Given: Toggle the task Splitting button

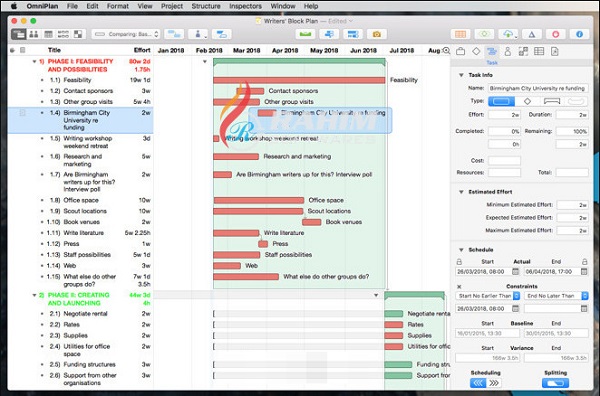Looking at the screenshot, I should 555,383.
